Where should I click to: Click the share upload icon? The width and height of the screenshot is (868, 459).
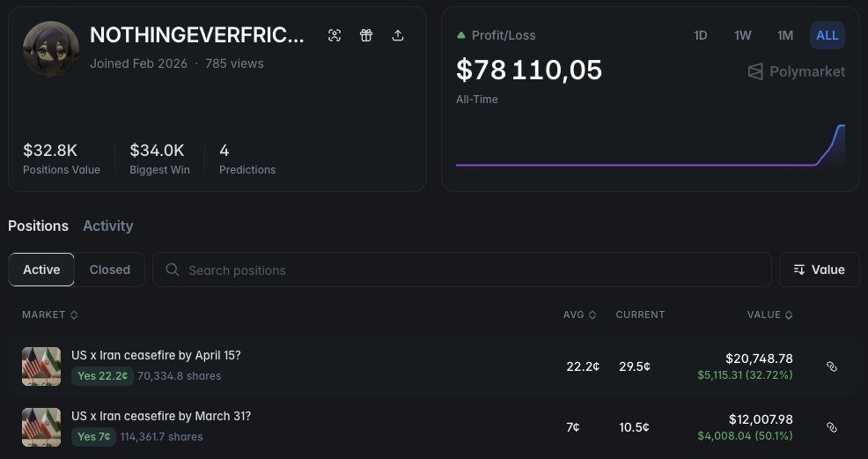click(397, 35)
